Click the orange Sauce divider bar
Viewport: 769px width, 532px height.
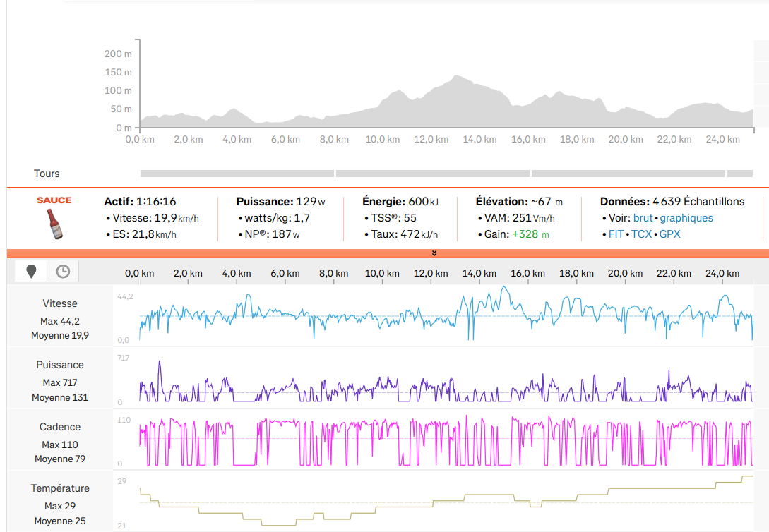pos(212,253)
